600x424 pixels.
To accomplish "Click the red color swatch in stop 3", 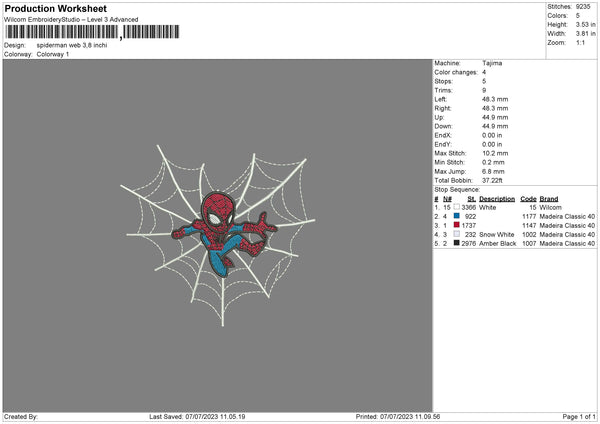I will [457, 225].
